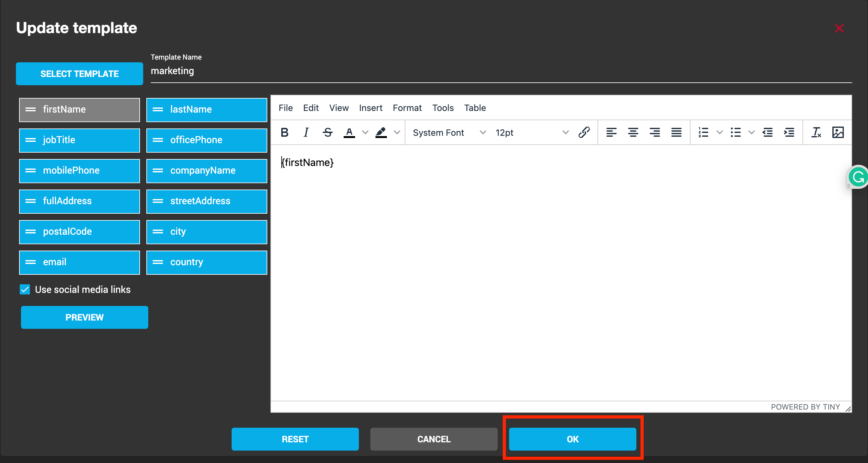Open the Insert menu
This screenshot has height=463, width=868.
[x=370, y=108]
